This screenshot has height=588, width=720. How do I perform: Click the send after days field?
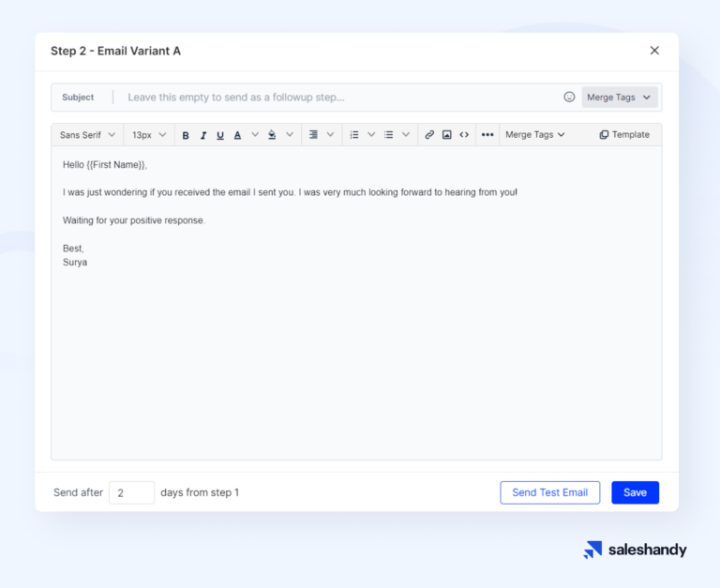(132, 492)
